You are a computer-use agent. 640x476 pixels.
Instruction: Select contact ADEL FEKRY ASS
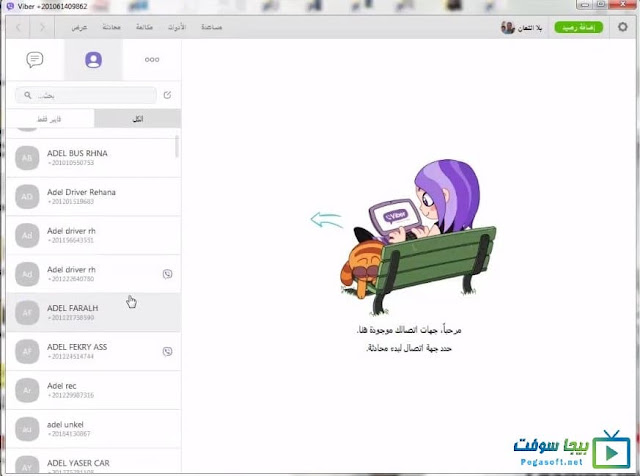[x=93, y=351]
